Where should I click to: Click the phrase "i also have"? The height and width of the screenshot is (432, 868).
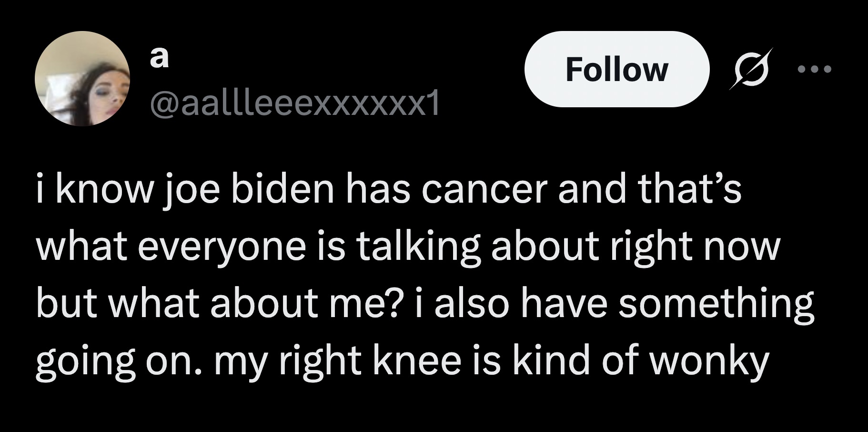pyautogui.click(x=511, y=304)
